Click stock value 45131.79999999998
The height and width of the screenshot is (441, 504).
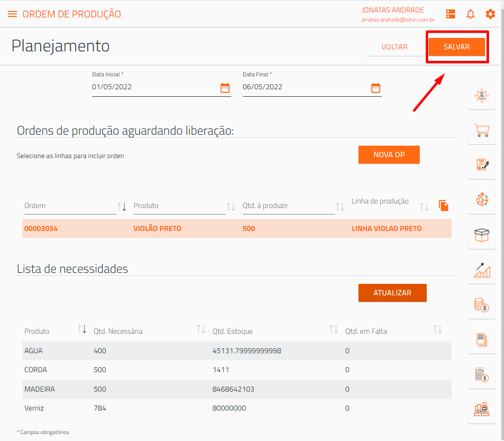click(x=247, y=351)
